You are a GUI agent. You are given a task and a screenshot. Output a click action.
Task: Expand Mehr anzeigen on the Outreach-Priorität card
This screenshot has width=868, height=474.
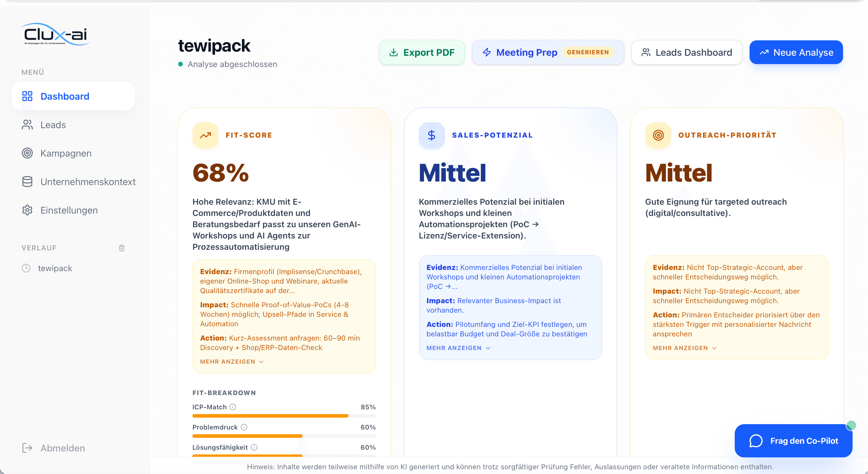pyautogui.click(x=684, y=348)
